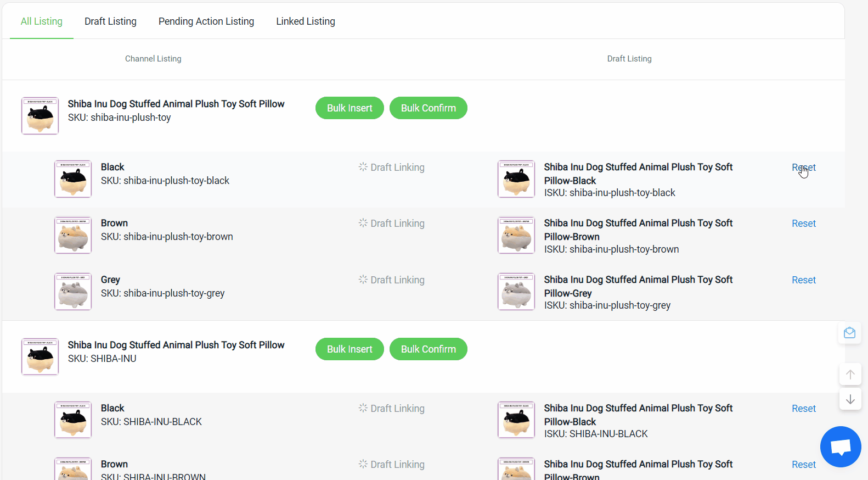
Task: Click the Draft Linking spinner in Black row
Action: (x=363, y=167)
